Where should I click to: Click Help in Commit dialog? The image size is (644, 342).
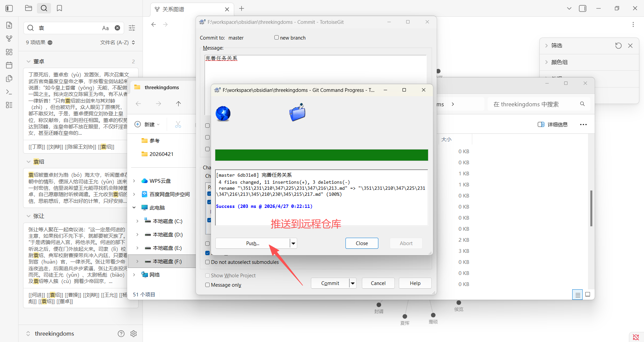(x=415, y=283)
